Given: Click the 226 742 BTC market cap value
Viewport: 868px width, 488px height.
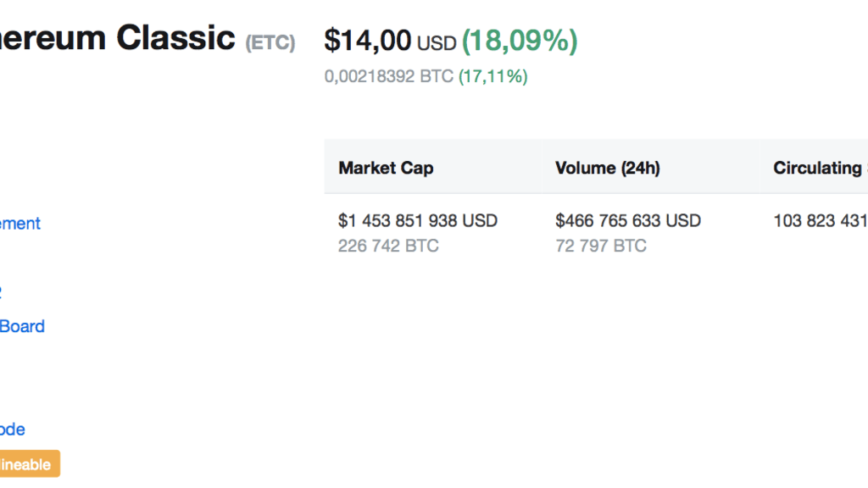Looking at the screenshot, I should pyautogui.click(x=388, y=247).
